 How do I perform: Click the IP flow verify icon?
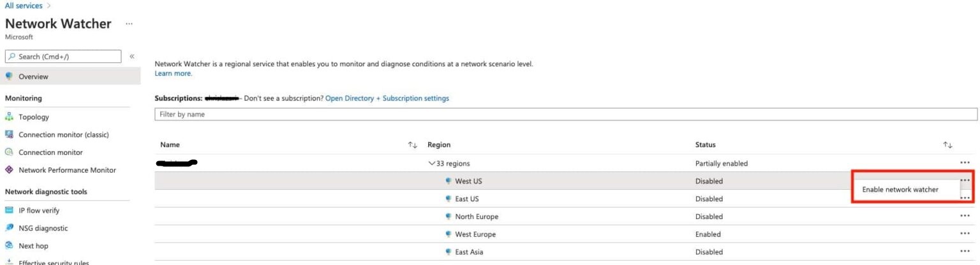pyautogui.click(x=9, y=211)
